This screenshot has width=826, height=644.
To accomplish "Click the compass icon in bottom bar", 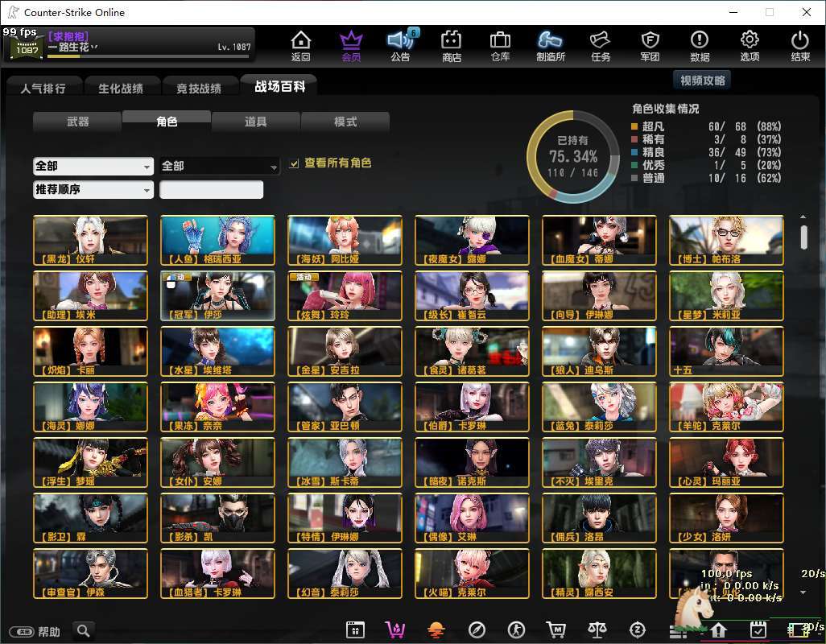I will point(477,630).
